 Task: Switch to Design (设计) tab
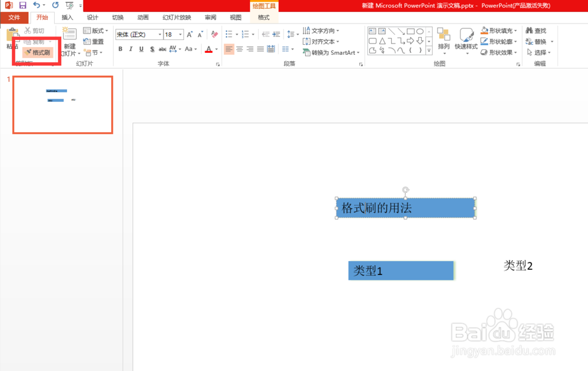tap(92, 18)
